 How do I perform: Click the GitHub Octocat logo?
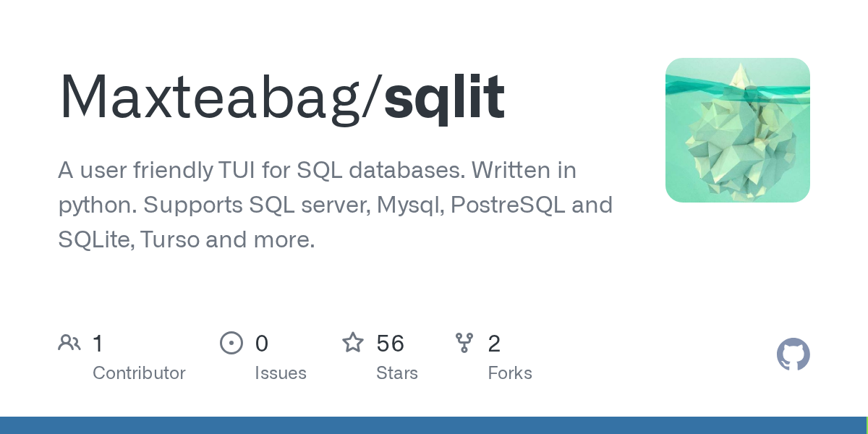(793, 354)
